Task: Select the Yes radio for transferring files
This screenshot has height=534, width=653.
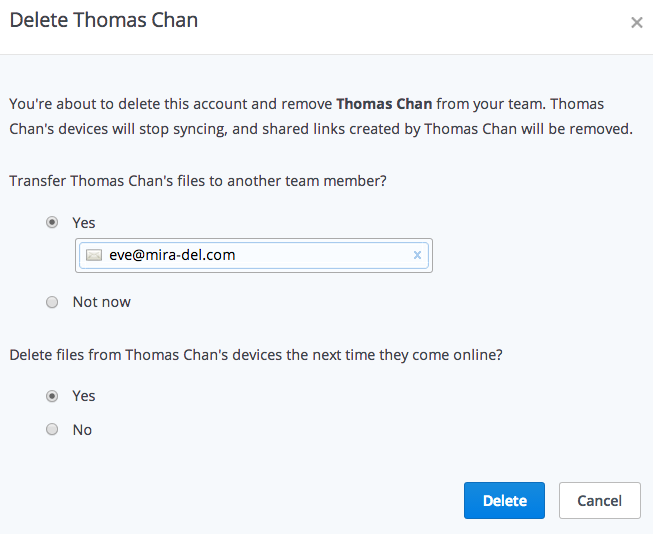Action: (52, 222)
